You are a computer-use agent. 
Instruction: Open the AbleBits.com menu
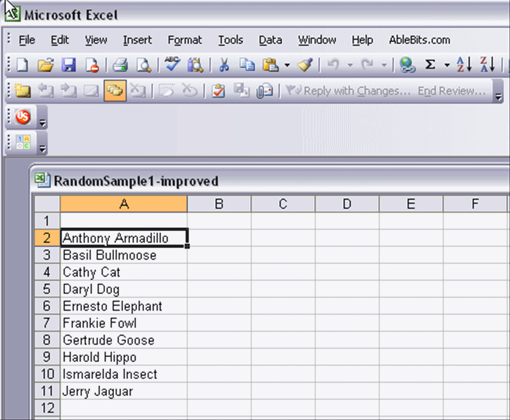(419, 40)
